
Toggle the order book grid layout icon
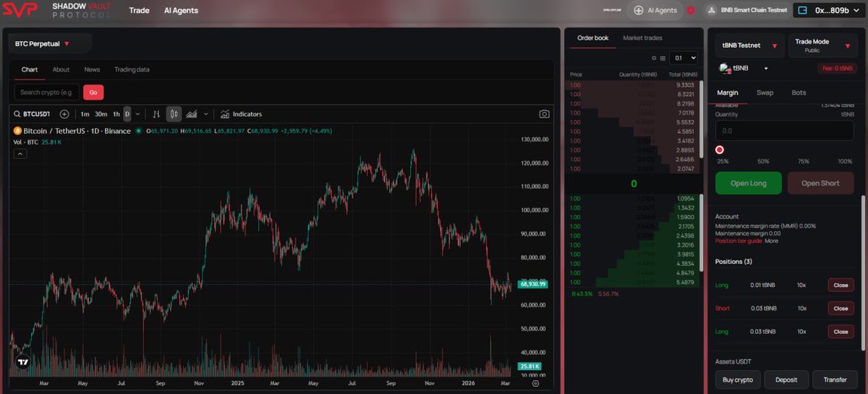click(x=662, y=58)
